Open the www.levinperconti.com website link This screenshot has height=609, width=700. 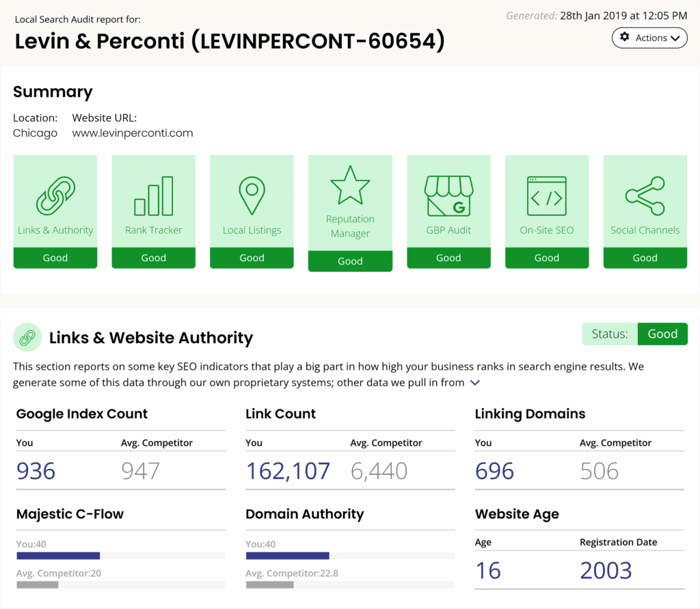[x=132, y=133]
